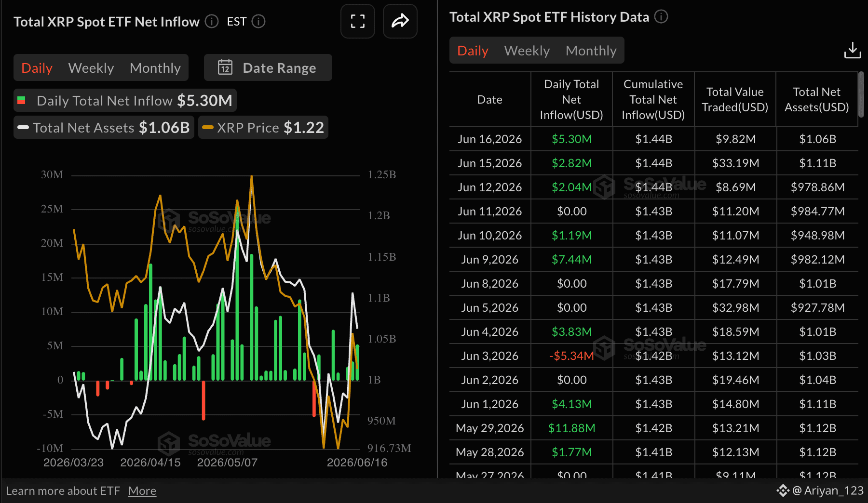Click the share arrow icon
The height and width of the screenshot is (503, 868).
pos(400,21)
